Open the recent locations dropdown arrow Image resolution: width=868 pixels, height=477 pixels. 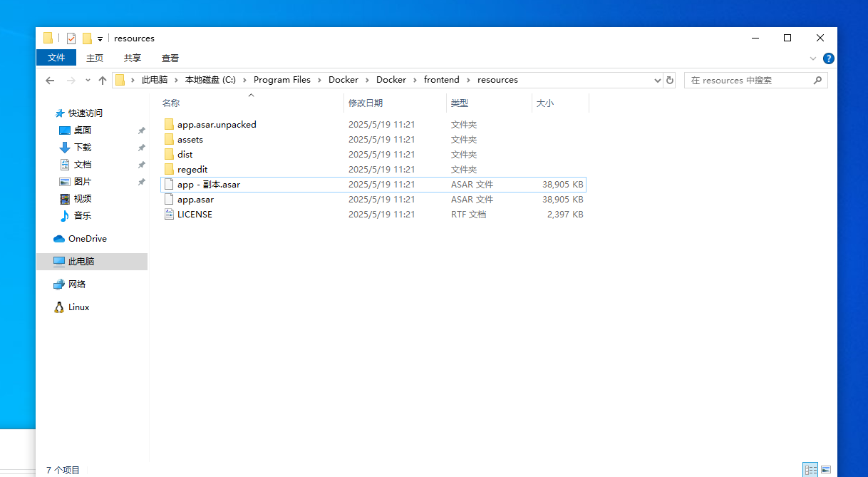88,81
